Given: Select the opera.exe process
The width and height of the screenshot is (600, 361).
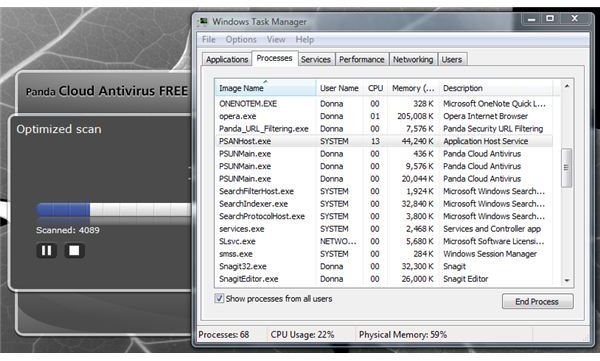Looking at the screenshot, I should click(384, 116).
